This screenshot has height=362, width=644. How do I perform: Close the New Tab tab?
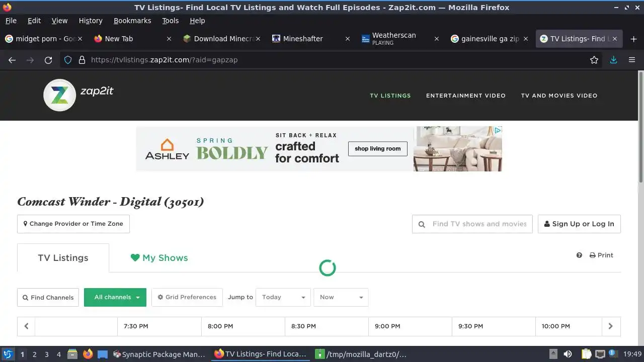tap(169, 39)
